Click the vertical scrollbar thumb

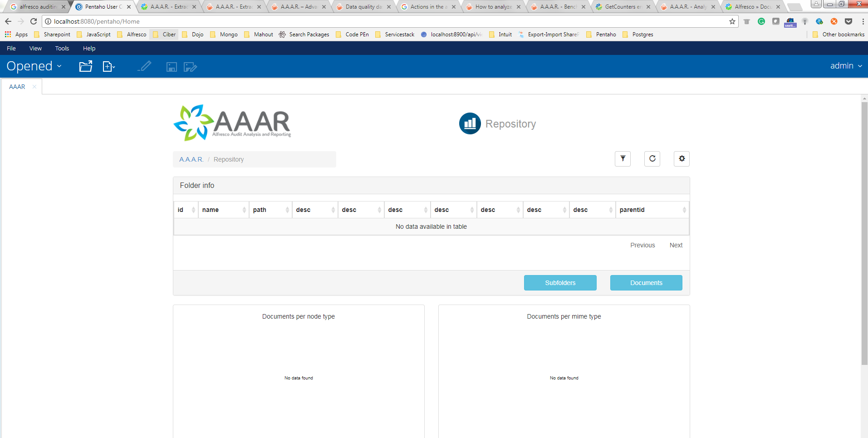(x=864, y=233)
